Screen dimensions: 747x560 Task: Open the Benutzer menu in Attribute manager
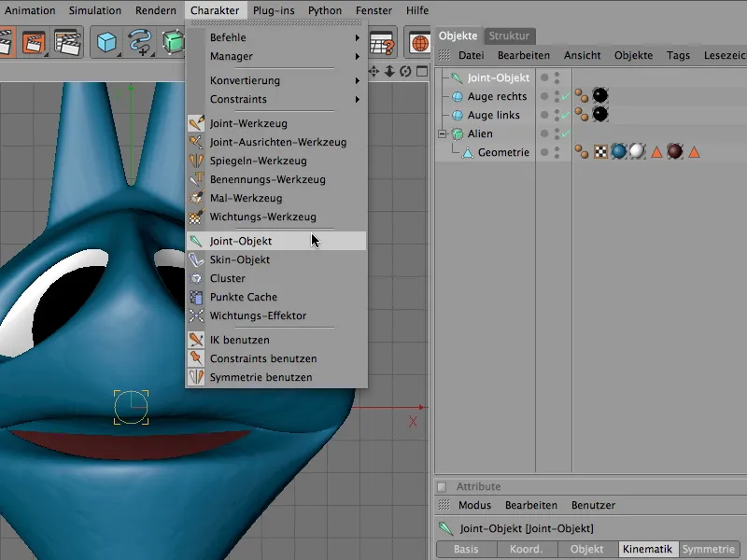point(593,505)
